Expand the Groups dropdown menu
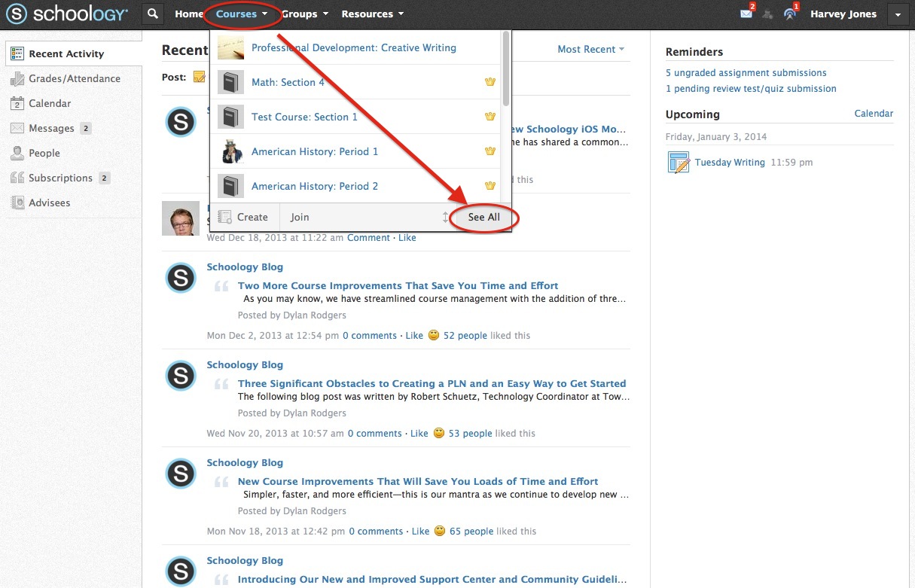The image size is (915, 588). [x=304, y=14]
